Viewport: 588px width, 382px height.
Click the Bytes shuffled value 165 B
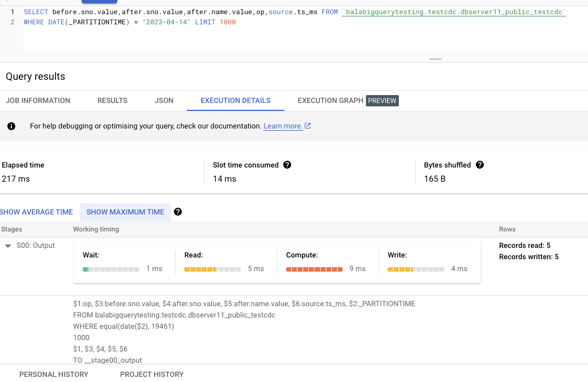point(435,179)
